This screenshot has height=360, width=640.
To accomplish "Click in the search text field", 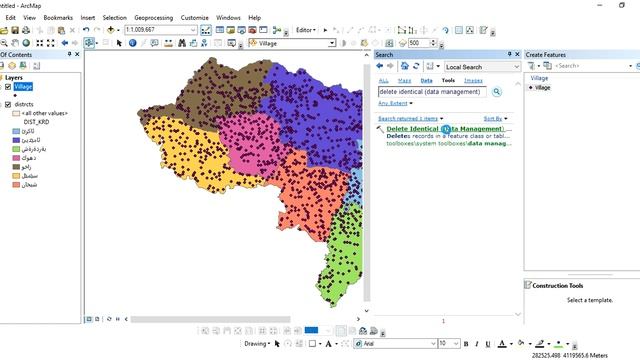I will click(x=432, y=92).
